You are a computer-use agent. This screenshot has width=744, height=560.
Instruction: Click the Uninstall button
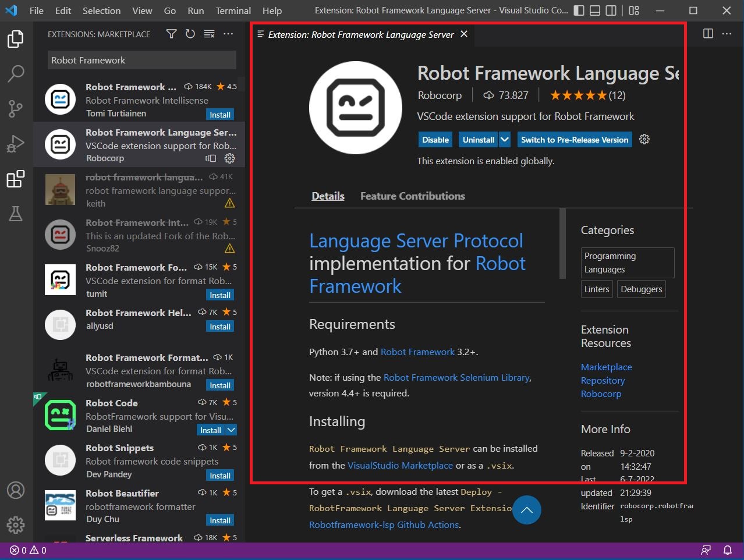pyautogui.click(x=479, y=140)
